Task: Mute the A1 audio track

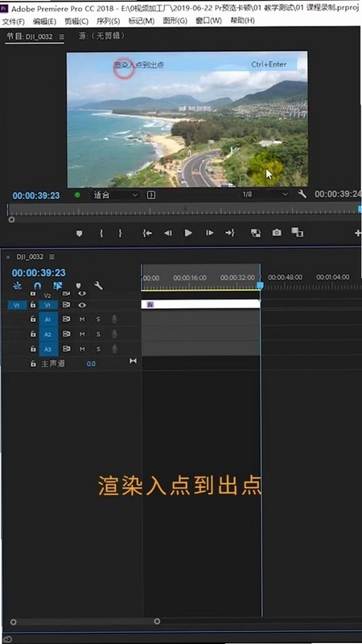Action: (x=82, y=319)
